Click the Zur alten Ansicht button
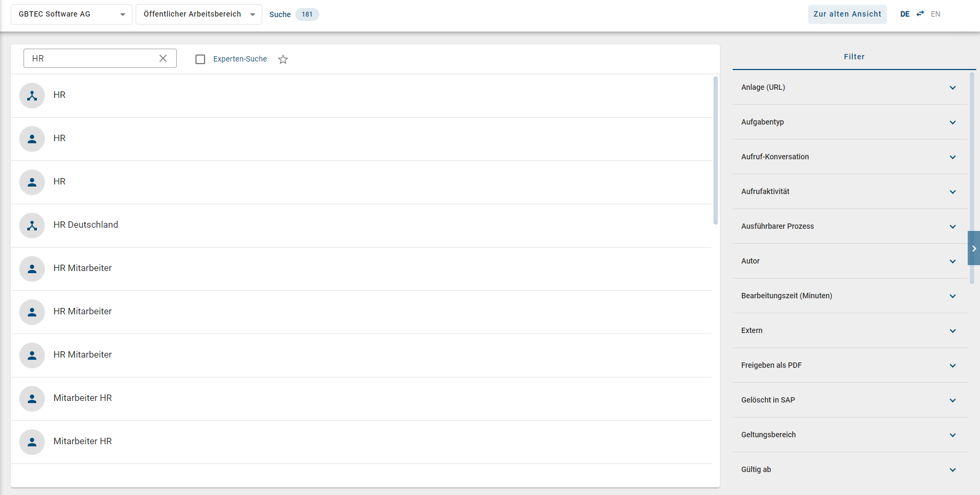The height and width of the screenshot is (495, 980). pyautogui.click(x=847, y=14)
